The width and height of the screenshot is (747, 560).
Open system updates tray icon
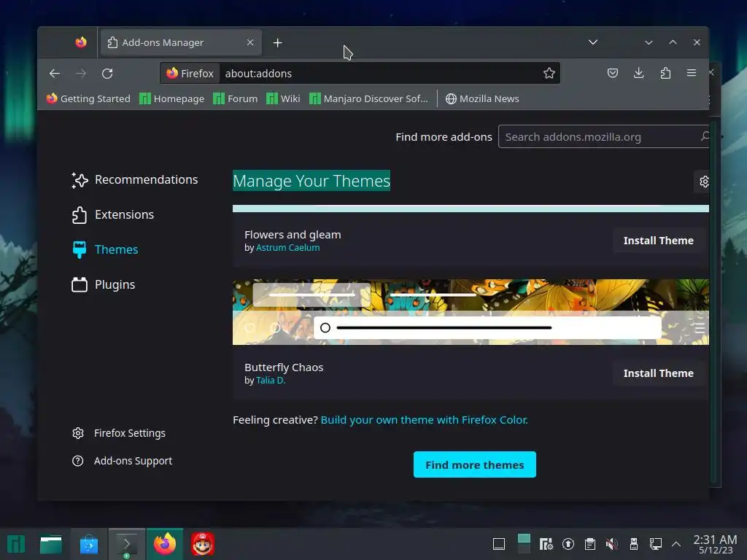tap(568, 544)
